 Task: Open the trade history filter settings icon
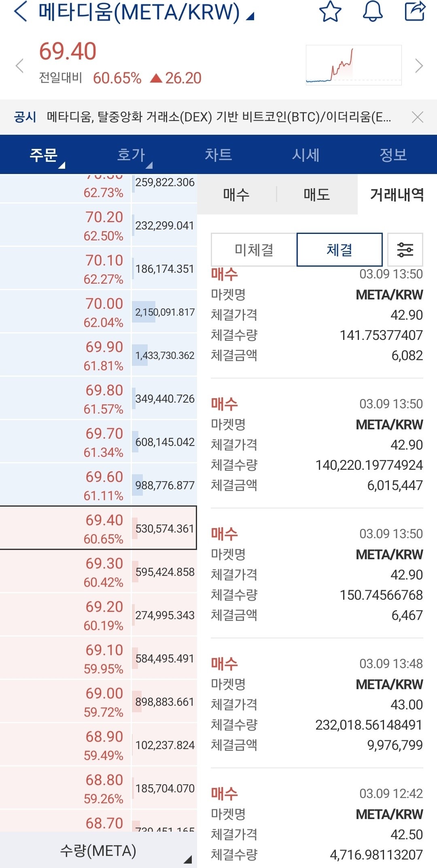click(x=405, y=250)
